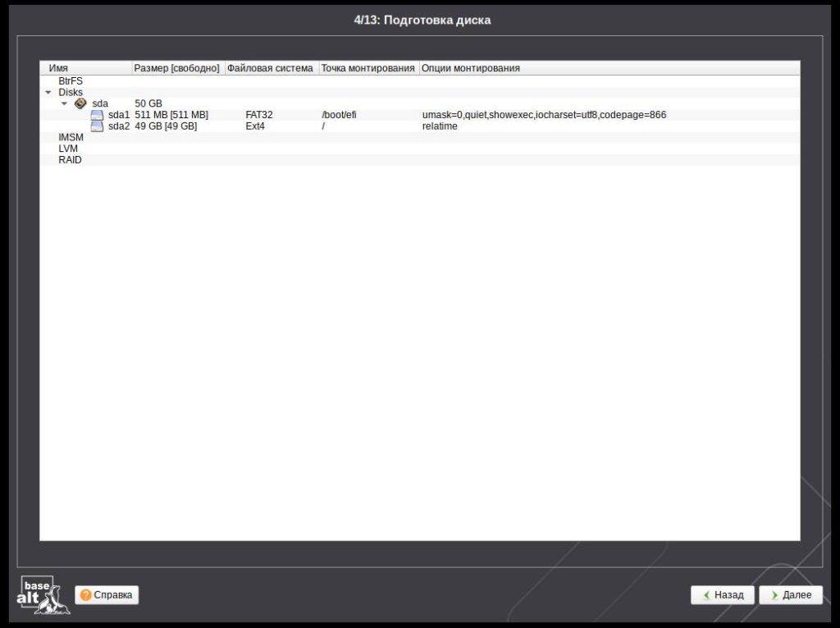Click the base alt logo
The width and height of the screenshot is (840, 628).
[x=38, y=595]
